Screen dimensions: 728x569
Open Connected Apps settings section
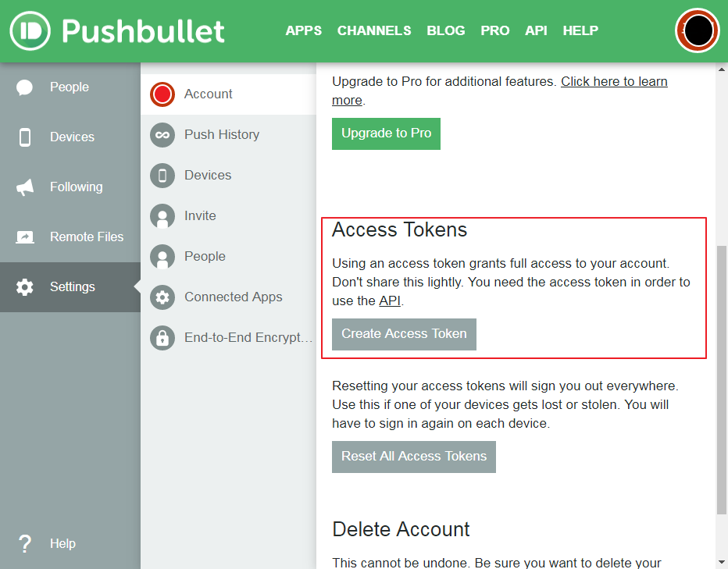coord(228,297)
